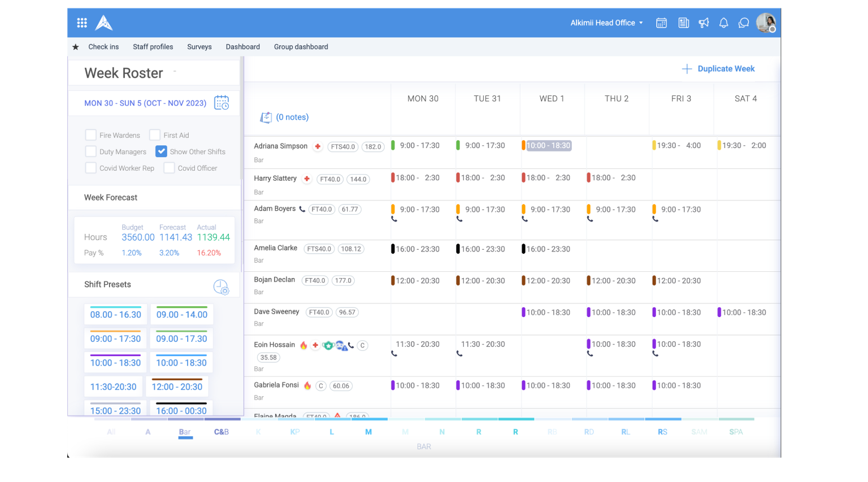Open the chat messages icon

click(744, 23)
